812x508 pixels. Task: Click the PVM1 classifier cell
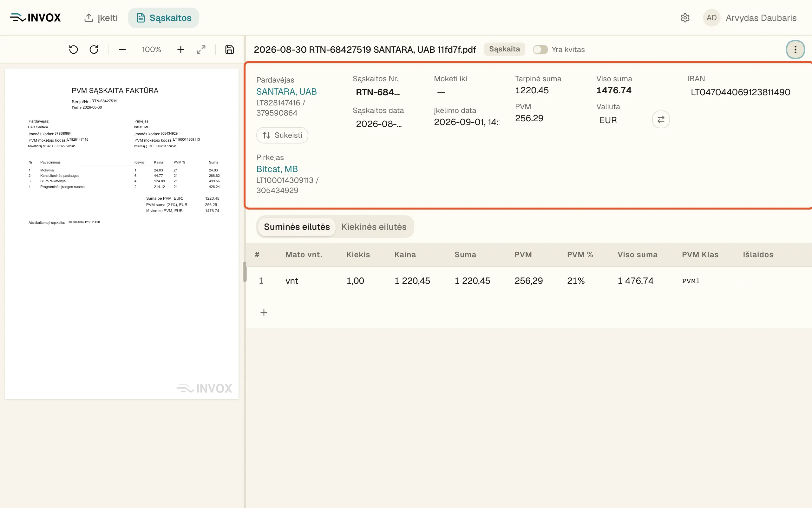(x=691, y=281)
